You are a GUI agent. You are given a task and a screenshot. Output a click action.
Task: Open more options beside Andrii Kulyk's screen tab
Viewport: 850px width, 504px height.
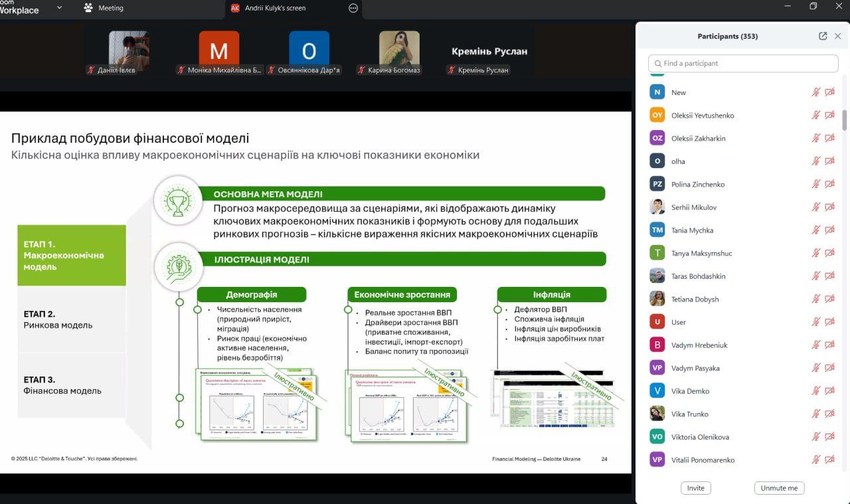[x=353, y=8]
